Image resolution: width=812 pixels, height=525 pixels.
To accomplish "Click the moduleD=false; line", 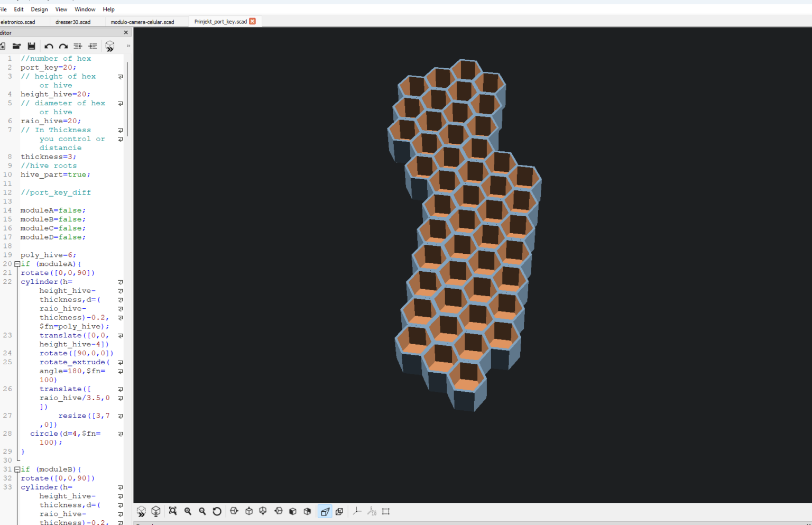I will 53,237.
